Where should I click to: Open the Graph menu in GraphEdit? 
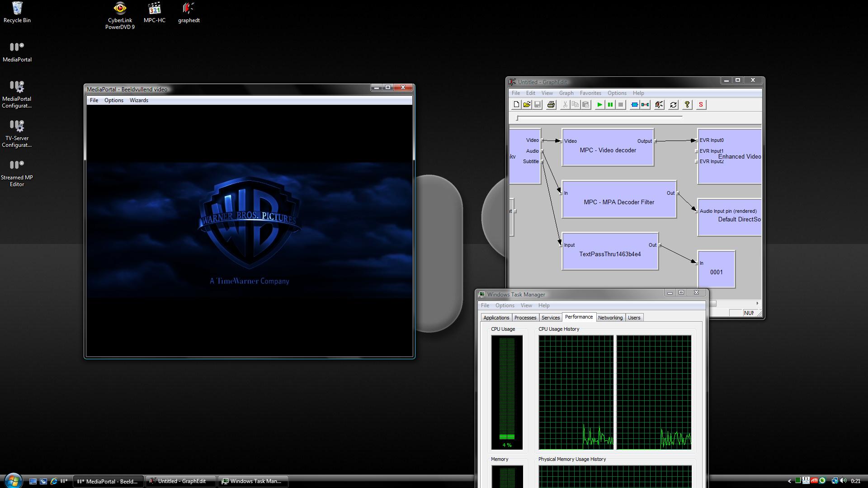(566, 93)
